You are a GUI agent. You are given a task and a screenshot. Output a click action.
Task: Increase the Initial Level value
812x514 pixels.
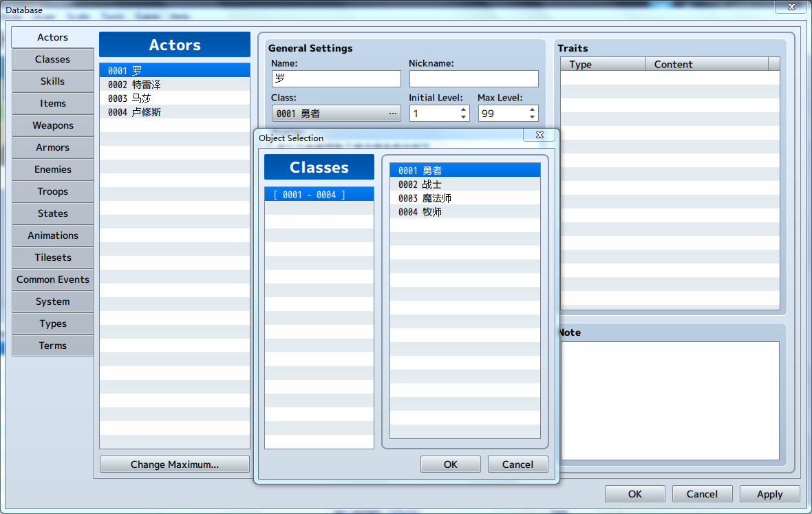463,109
